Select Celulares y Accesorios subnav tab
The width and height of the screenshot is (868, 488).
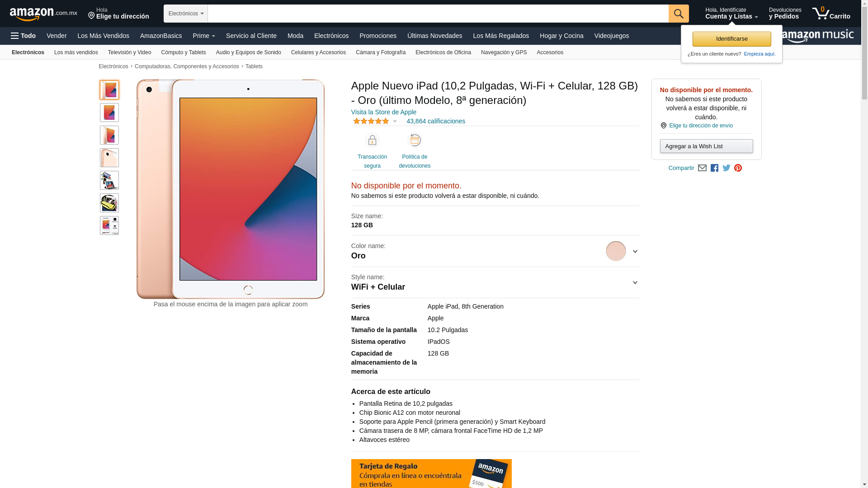coord(318,52)
